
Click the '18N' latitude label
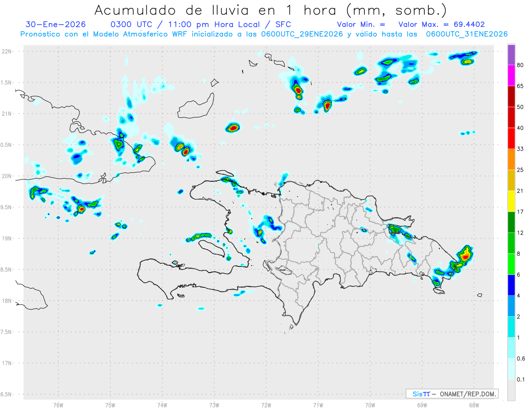[6, 301]
